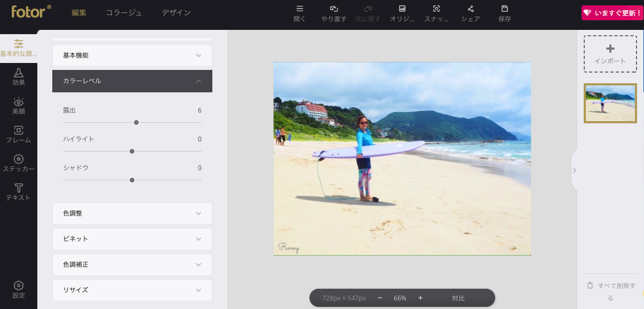
Task: Click the Fotor logo
Action: point(31,11)
